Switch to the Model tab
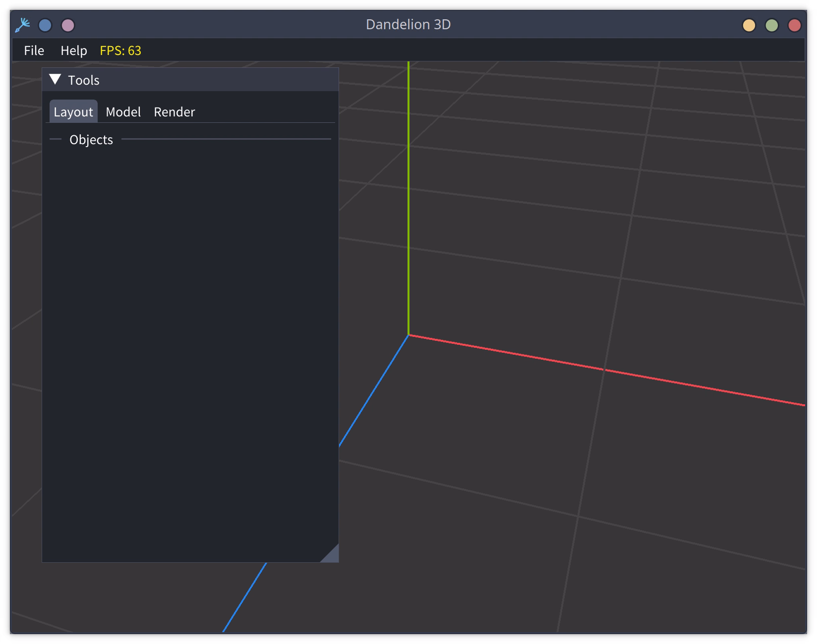Image resolution: width=817 pixels, height=644 pixels. coord(123,111)
